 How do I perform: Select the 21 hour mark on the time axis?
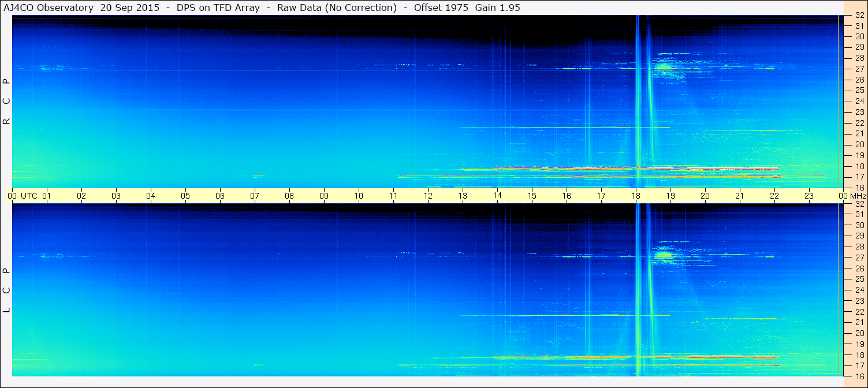[739, 196]
